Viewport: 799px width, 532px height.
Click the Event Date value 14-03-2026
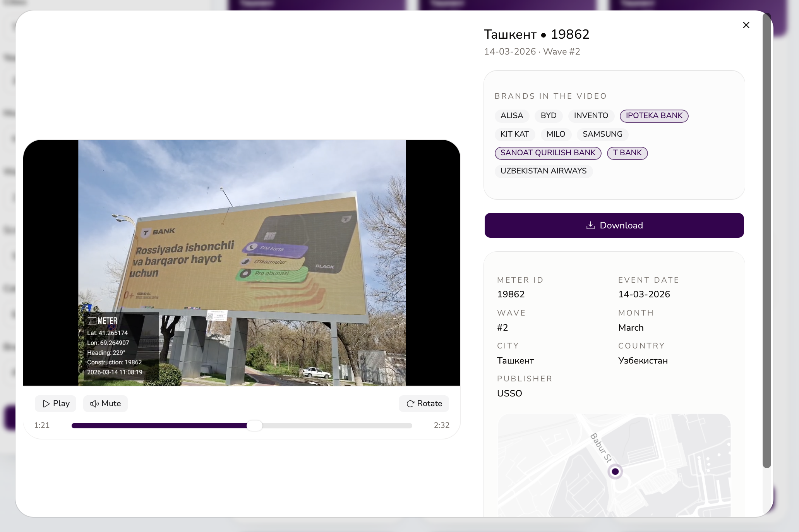(644, 294)
